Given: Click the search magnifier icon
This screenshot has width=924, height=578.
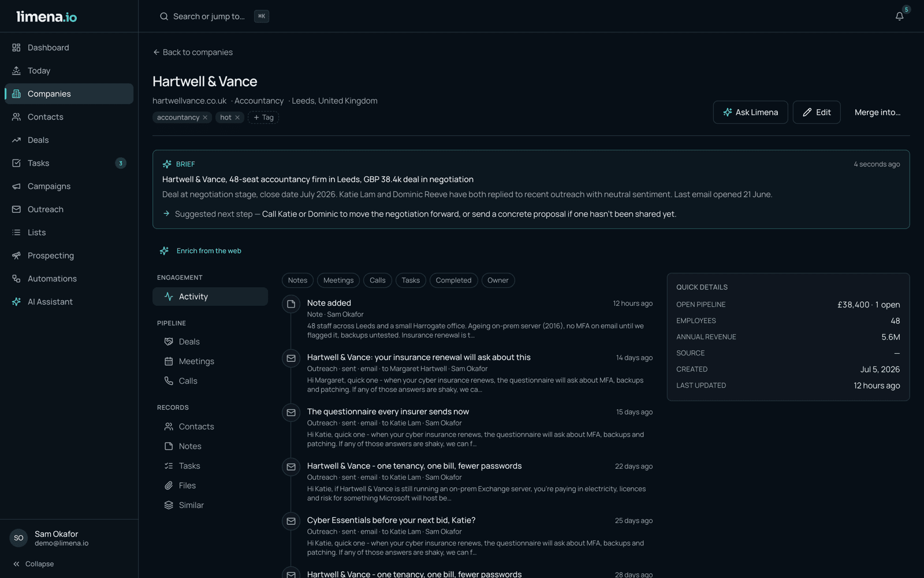Looking at the screenshot, I should (x=164, y=16).
